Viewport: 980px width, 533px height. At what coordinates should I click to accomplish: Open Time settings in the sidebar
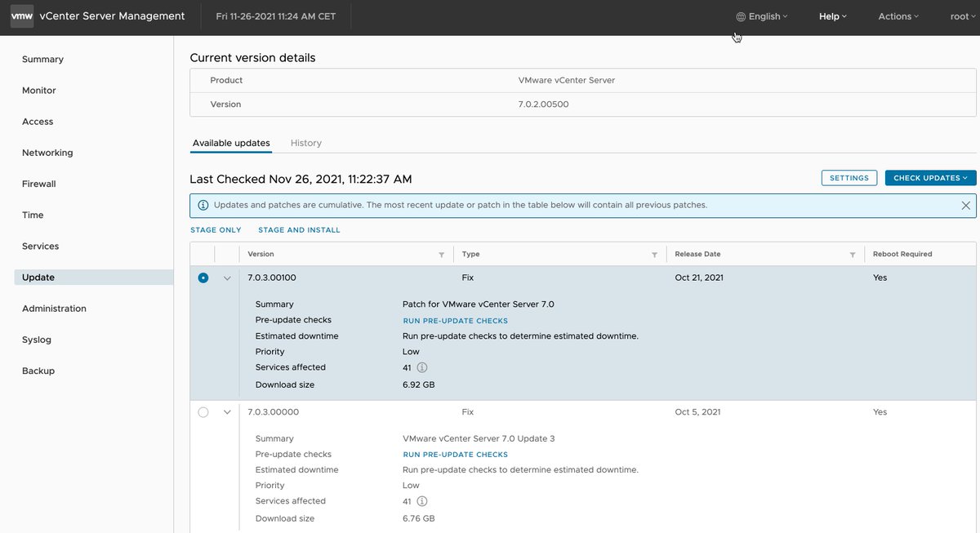(33, 215)
